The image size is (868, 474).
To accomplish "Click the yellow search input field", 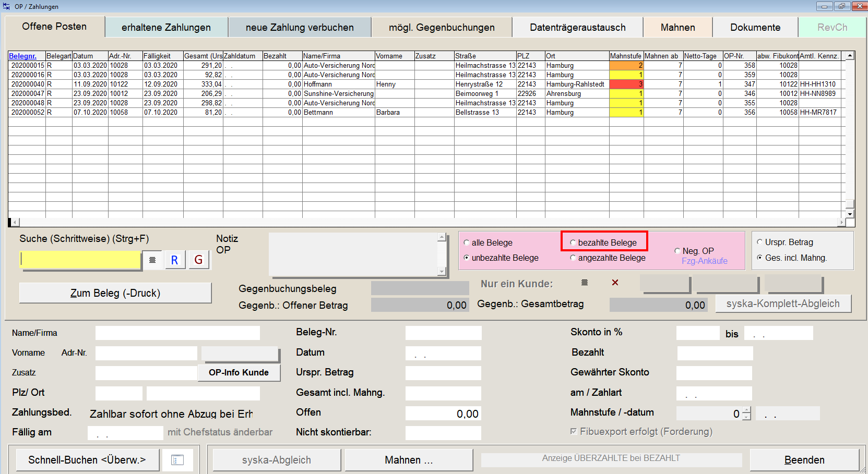I will (81, 260).
